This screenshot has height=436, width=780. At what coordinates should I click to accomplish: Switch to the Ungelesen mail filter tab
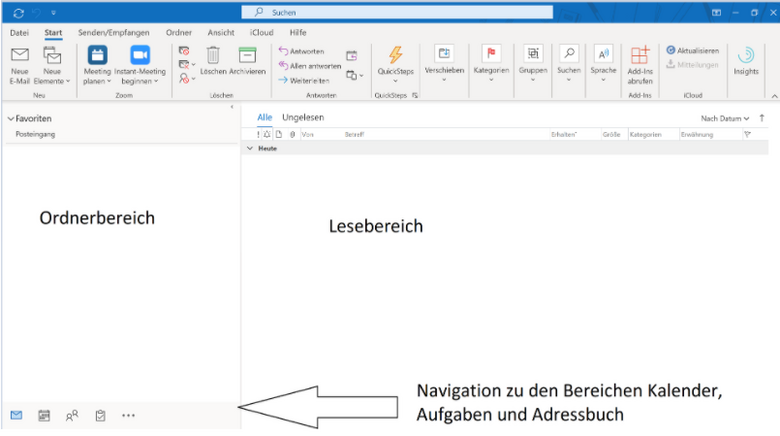[x=302, y=117]
